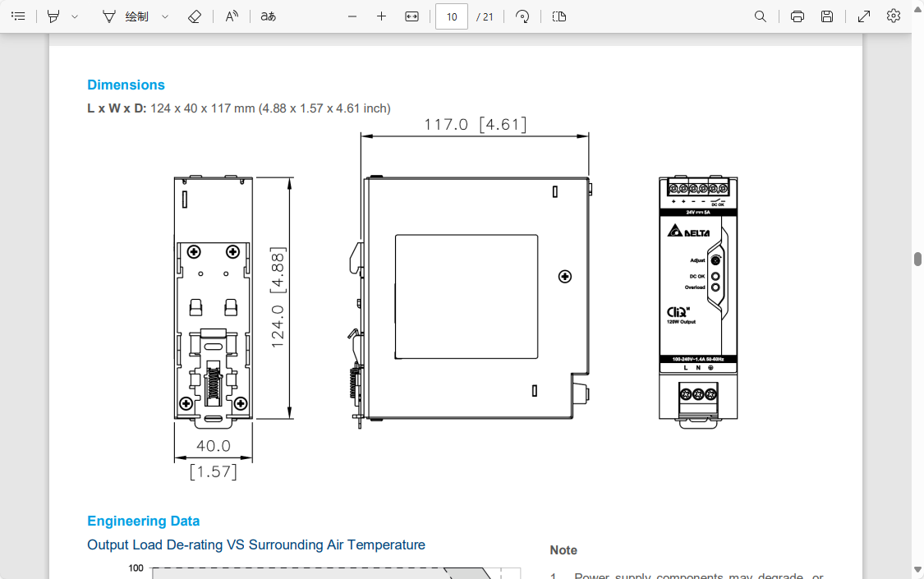This screenshot has width=924, height=579.
Task: Open Find search in document
Action: (x=761, y=16)
